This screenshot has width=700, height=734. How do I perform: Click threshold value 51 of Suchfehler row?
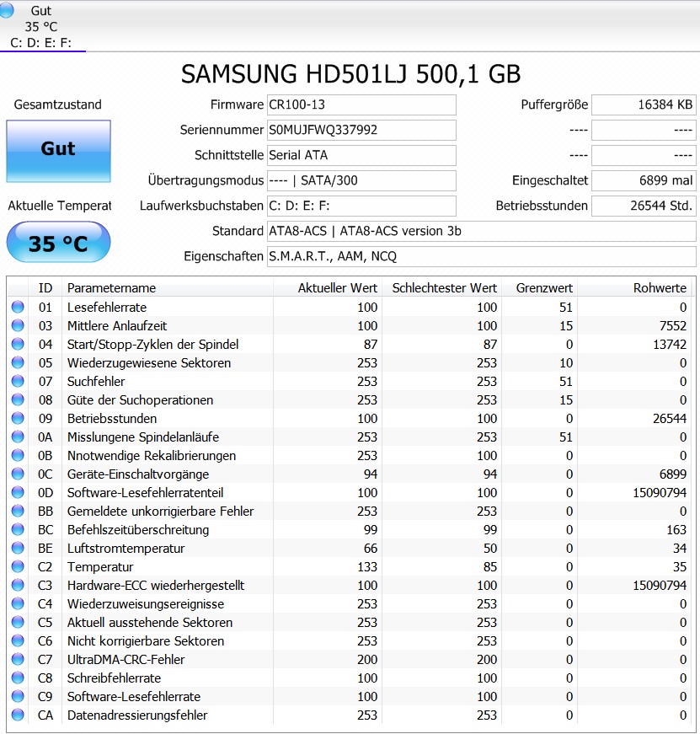coord(566,382)
